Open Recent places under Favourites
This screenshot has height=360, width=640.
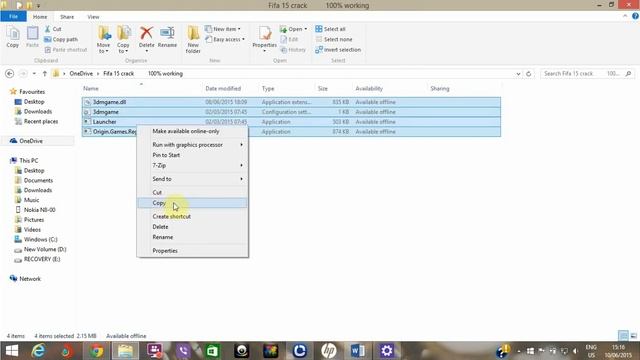click(x=41, y=121)
